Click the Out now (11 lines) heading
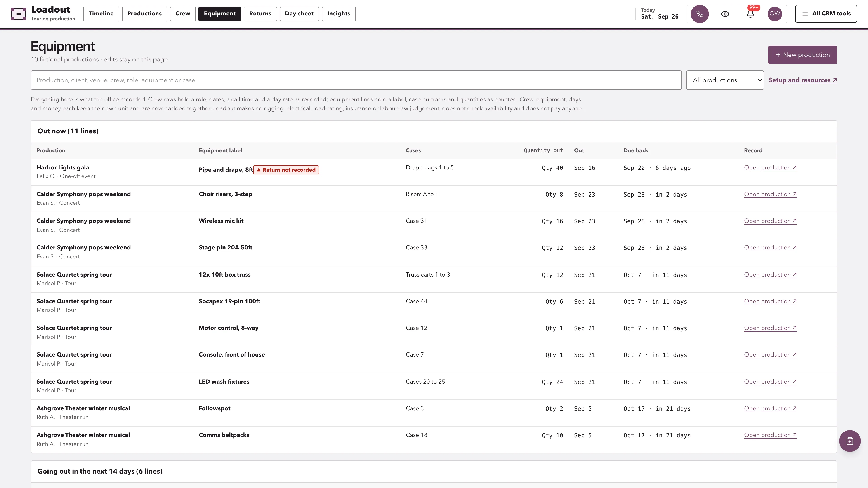This screenshot has height=488, width=868. click(x=68, y=131)
